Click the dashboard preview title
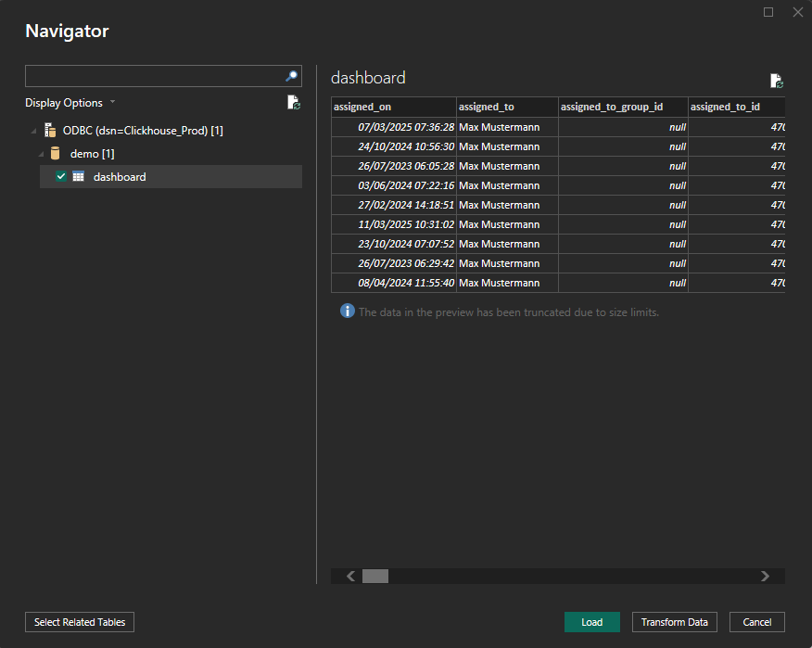 pos(368,78)
